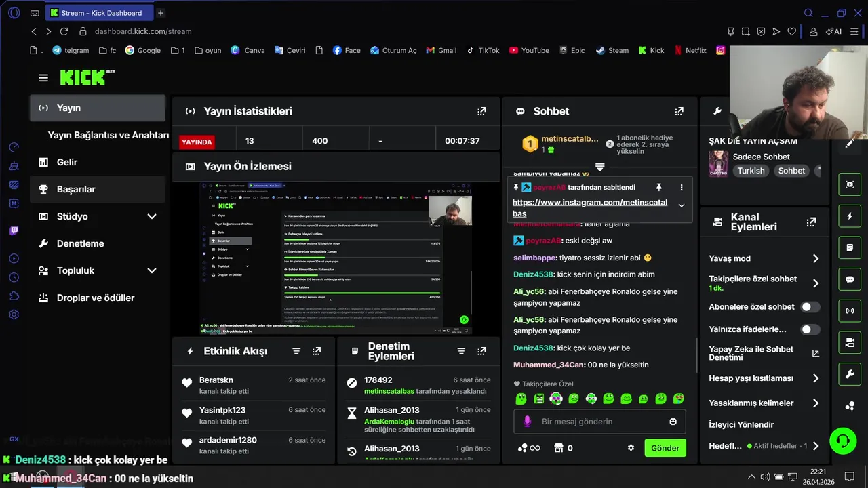Pop out the Sohbet chat panel
This screenshot has height=488, width=868.
coord(679,111)
